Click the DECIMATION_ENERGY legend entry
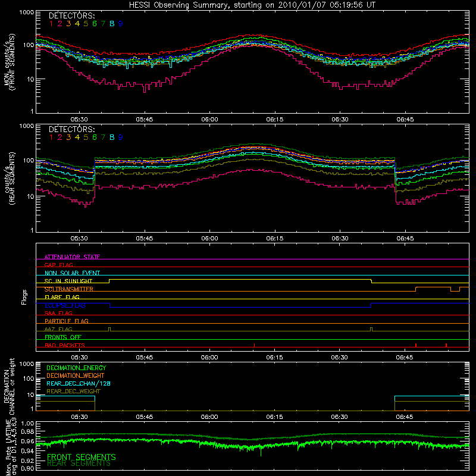This screenshot has height=476, width=476. pyautogui.click(x=76, y=368)
